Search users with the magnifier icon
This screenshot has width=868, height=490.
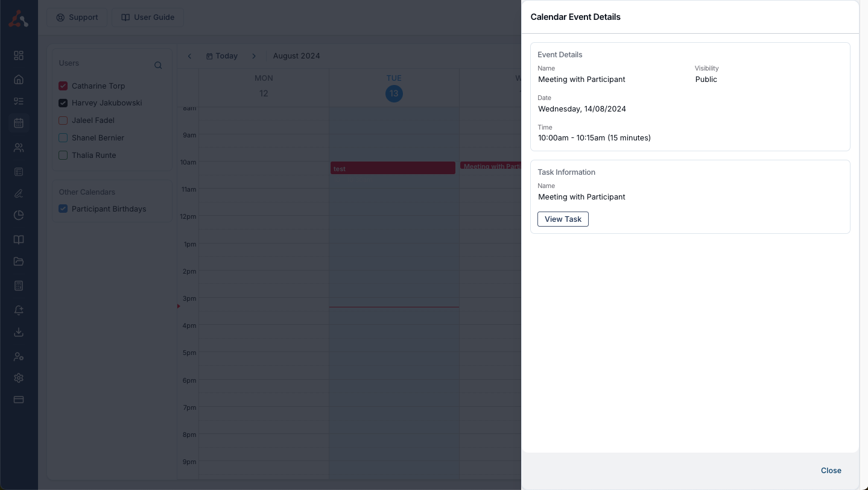[158, 65]
